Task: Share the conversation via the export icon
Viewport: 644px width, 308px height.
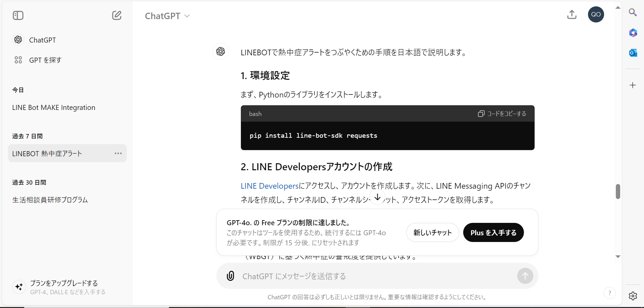Action: [x=572, y=15]
